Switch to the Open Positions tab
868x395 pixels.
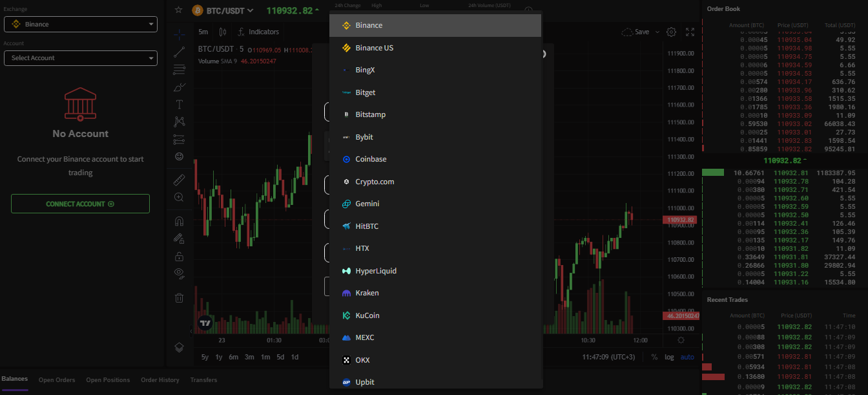(x=108, y=380)
